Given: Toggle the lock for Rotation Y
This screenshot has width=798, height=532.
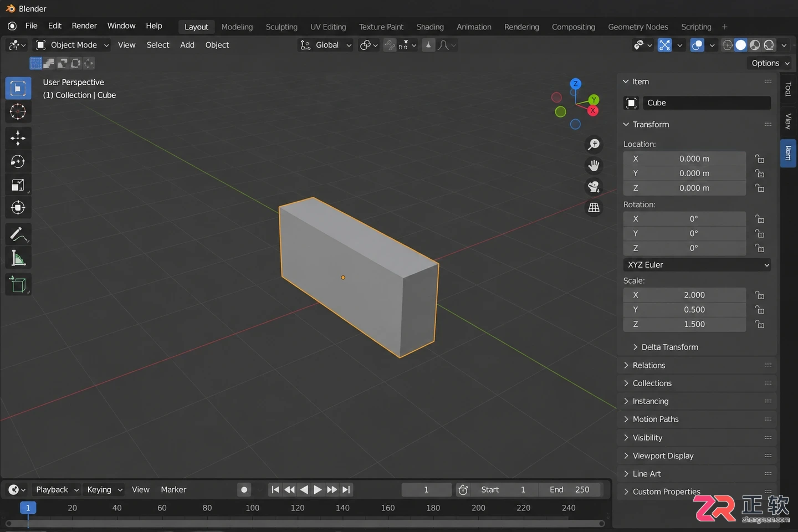Looking at the screenshot, I should click(x=760, y=234).
